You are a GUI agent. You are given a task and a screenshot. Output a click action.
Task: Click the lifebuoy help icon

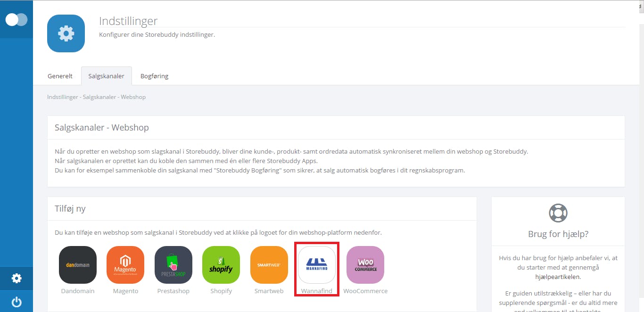click(x=558, y=213)
